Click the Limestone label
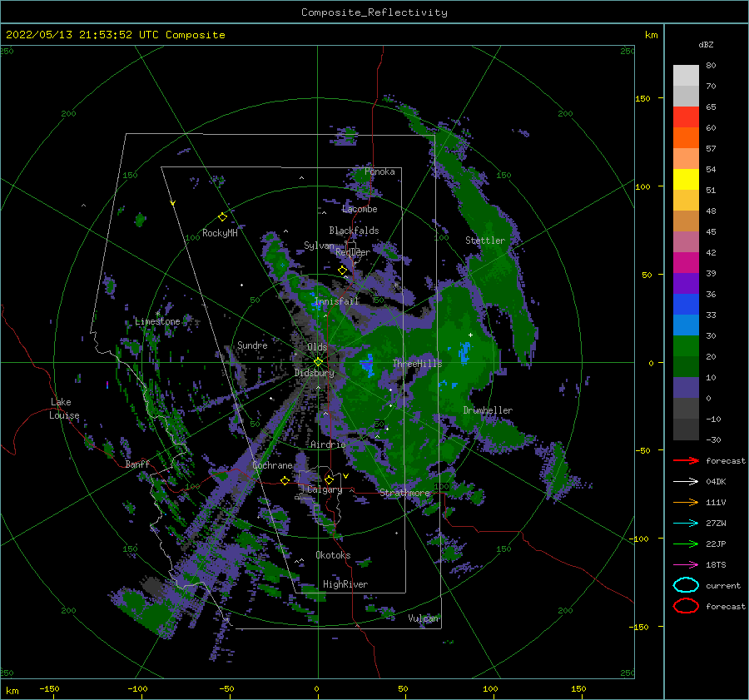Viewport: 749px width, 700px height. [157, 321]
